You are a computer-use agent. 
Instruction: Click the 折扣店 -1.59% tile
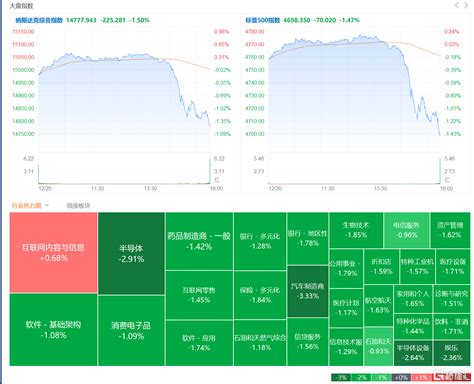point(381,266)
